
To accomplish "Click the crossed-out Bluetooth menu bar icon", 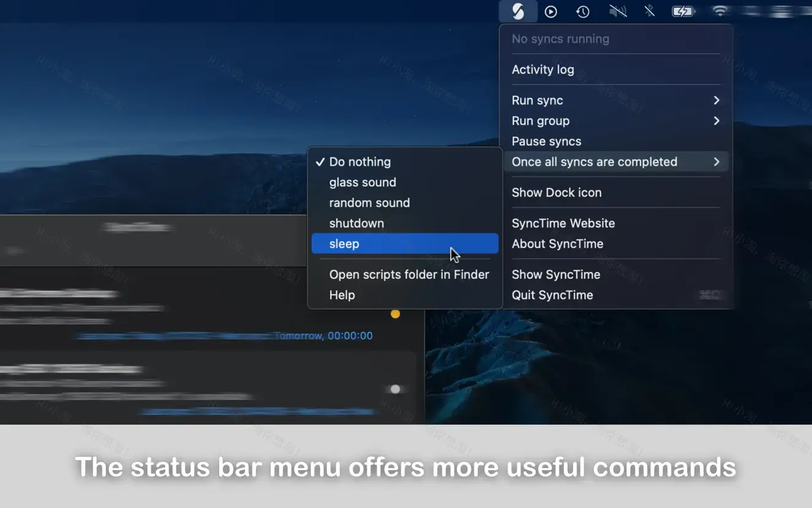I will click(x=649, y=11).
